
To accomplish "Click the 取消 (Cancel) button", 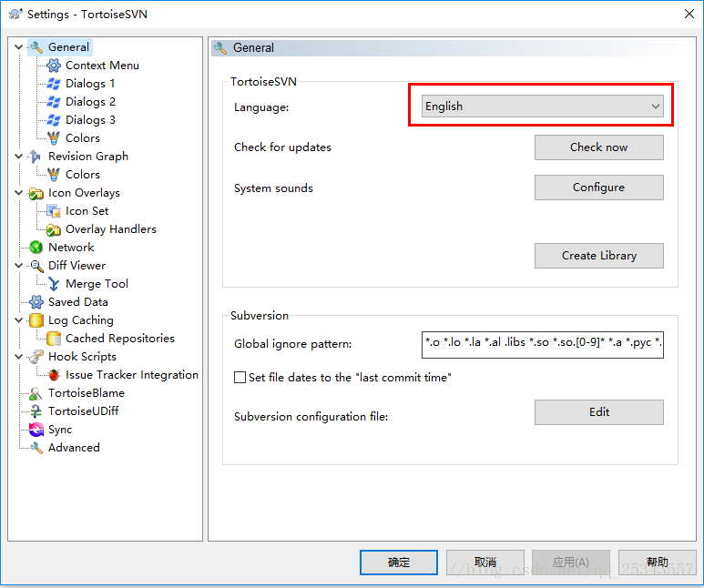I will coord(485,562).
